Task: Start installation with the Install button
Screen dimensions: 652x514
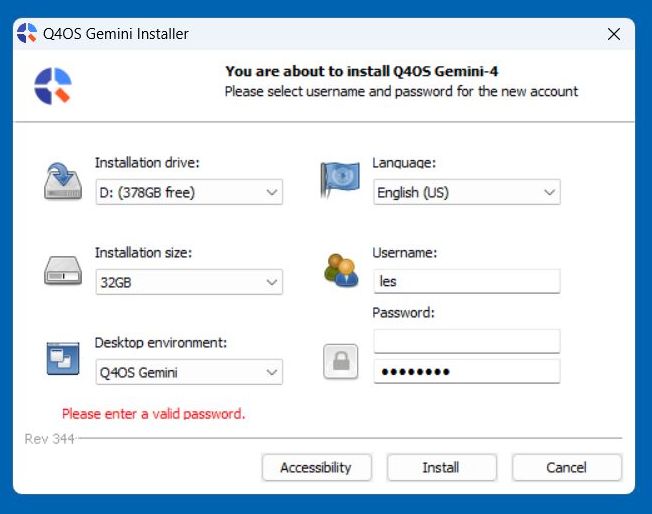Action: pyautogui.click(x=442, y=467)
